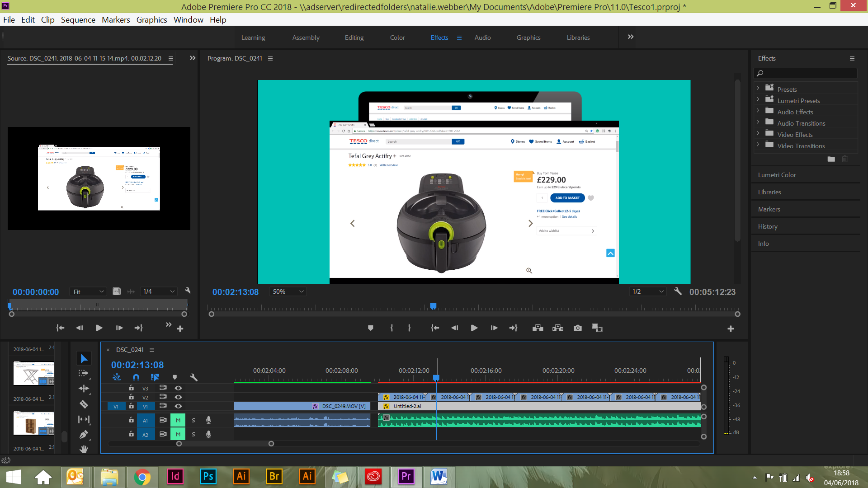Open the Graphics menu
The image size is (868, 488).
tap(151, 20)
